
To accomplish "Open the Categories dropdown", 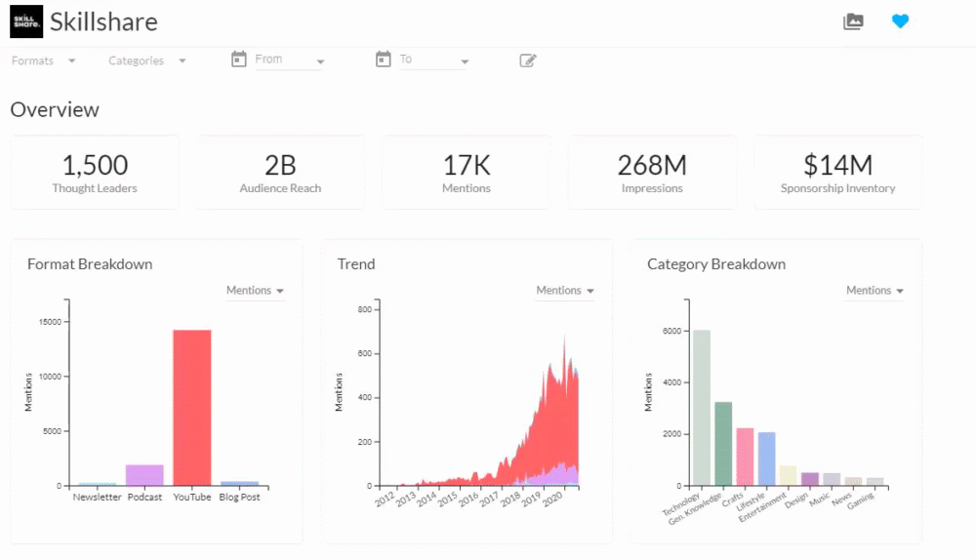I will coord(147,60).
